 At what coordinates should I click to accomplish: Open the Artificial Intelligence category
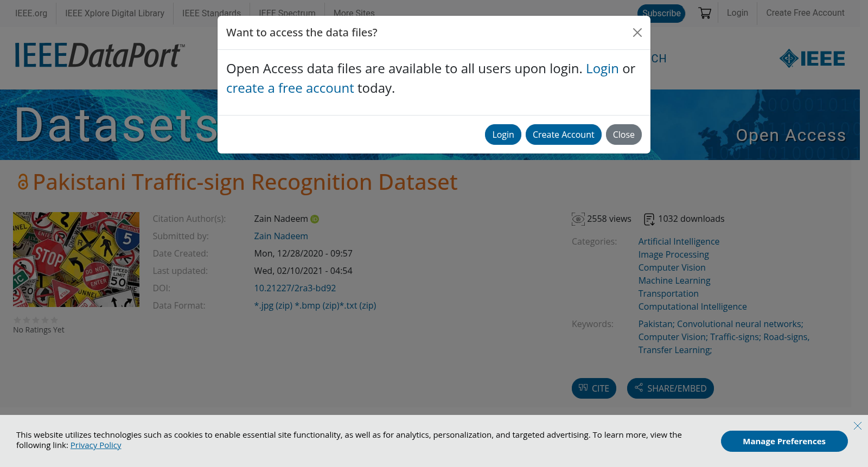679,241
